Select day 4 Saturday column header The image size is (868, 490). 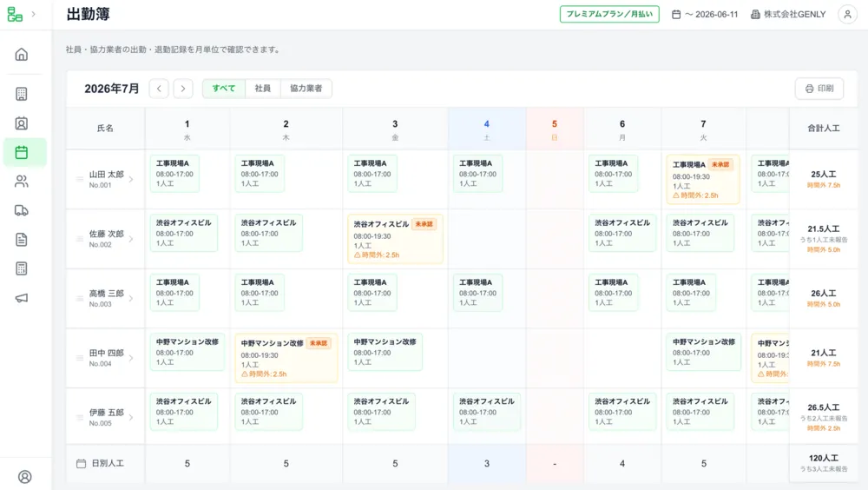487,129
